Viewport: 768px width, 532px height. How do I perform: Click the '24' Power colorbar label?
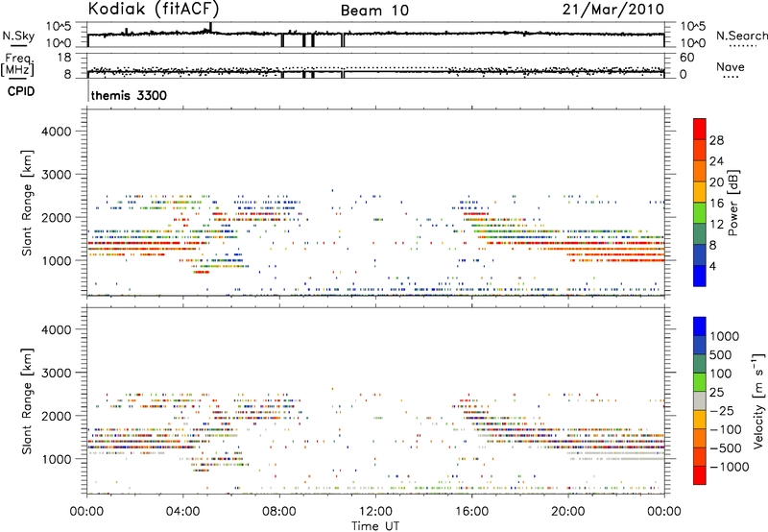click(x=716, y=161)
